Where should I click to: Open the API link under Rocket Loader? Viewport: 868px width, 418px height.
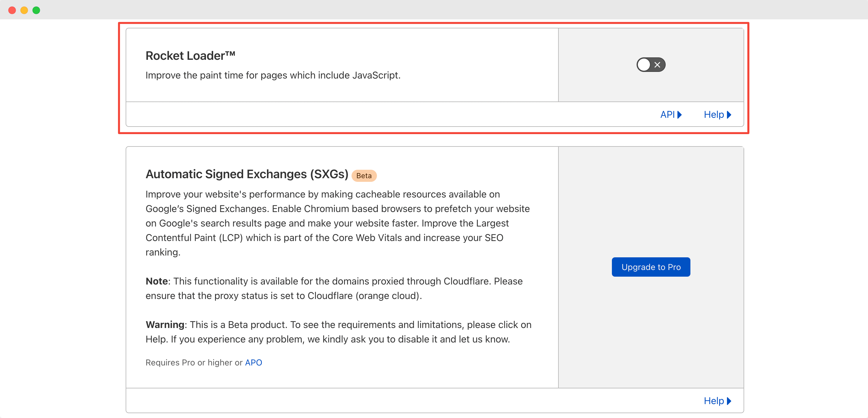667,114
